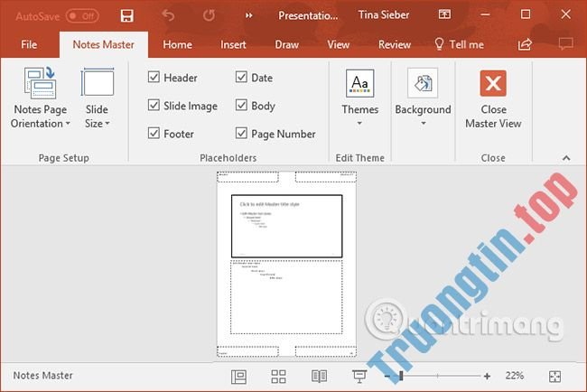The width and height of the screenshot is (587, 392).
Task: Expand the Background dropdown
Action: pyautogui.click(x=423, y=99)
